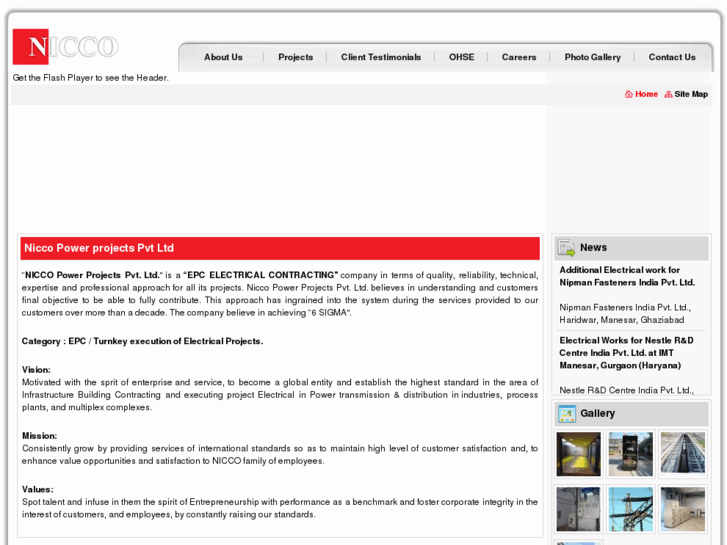This screenshot has width=727, height=545.
Task: Click the 'News' panel title
Action: pos(593,248)
